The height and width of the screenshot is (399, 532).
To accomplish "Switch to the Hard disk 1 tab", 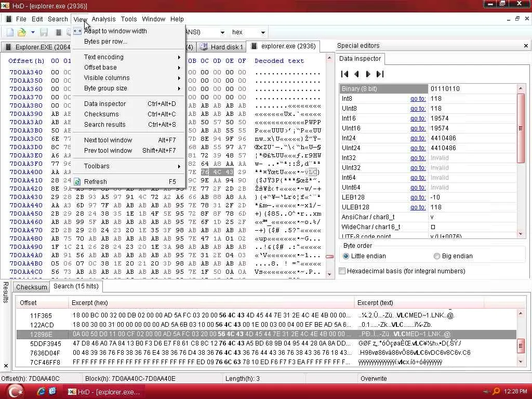I will (x=221, y=47).
